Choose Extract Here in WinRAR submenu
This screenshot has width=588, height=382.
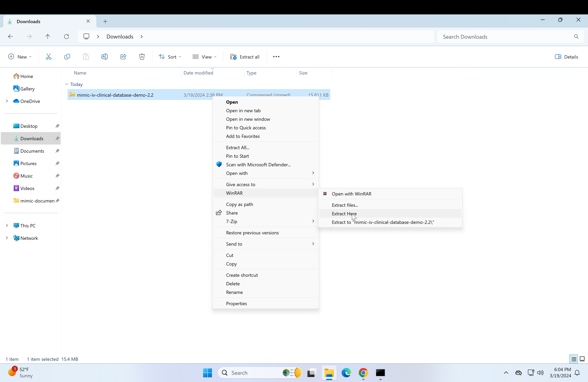click(x=344, y=214)
